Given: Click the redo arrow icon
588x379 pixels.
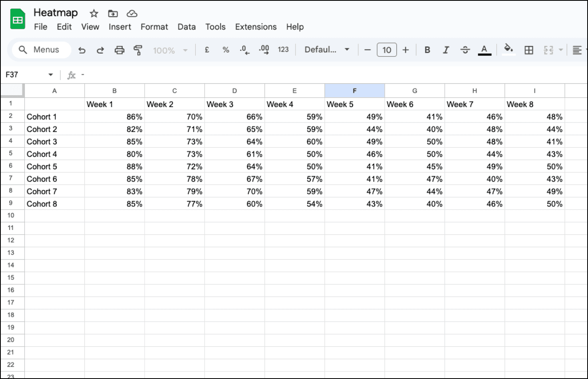Looking at the screenshot, I should click(100, 50).
